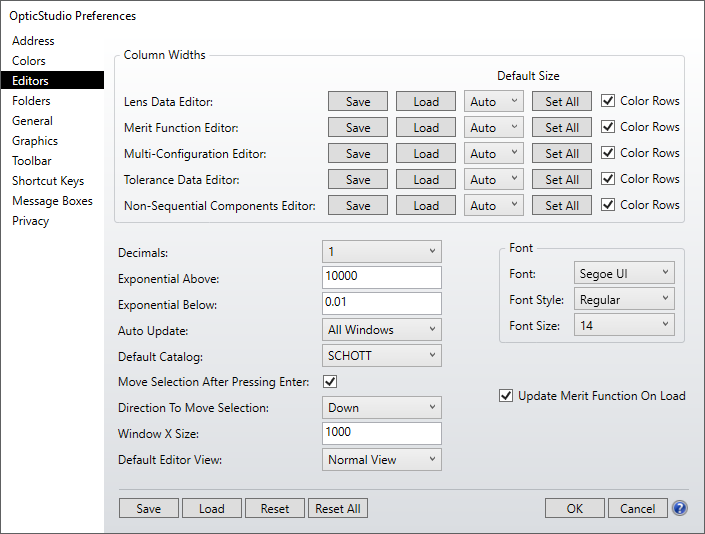The height and width of the screenshot is (534, 705).
Task: Click the Exponential Above input field
Action: [382, 278]
